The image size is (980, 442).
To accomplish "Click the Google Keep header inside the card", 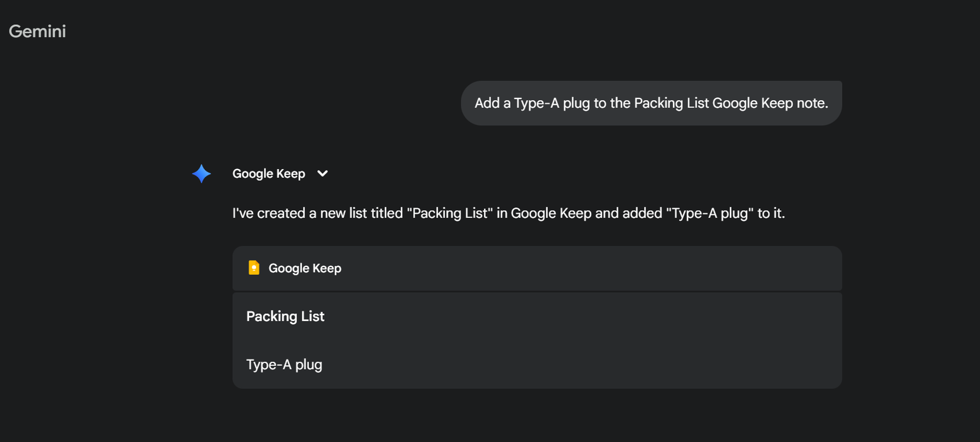I will pyautogui.click(x=304, y=268).
